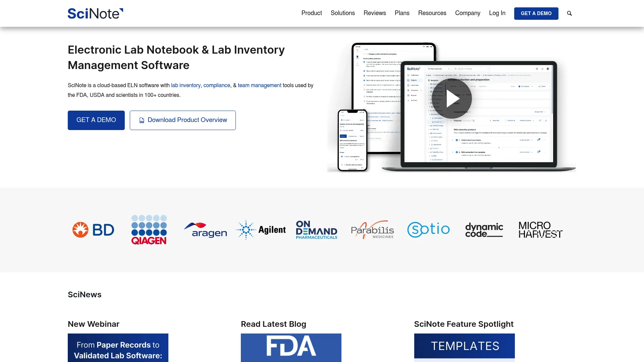Click the SciNote logo
The image size is (644, 362).
pos(95,13)
